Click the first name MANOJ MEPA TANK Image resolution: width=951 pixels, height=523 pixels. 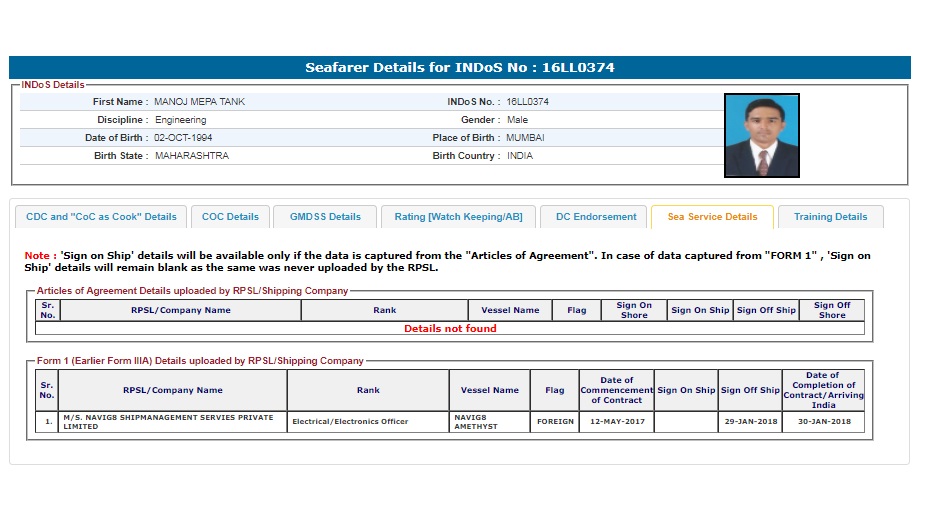coord(199,102)
